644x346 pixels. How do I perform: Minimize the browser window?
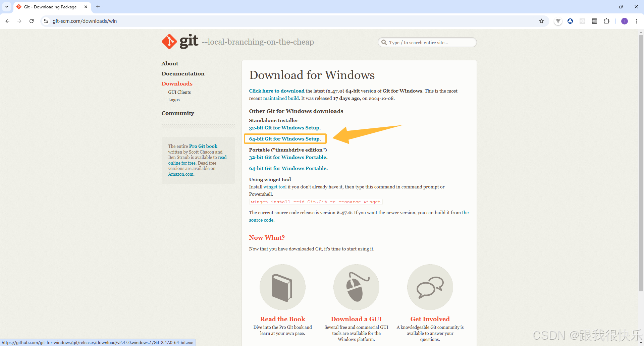tap(605, 7)
